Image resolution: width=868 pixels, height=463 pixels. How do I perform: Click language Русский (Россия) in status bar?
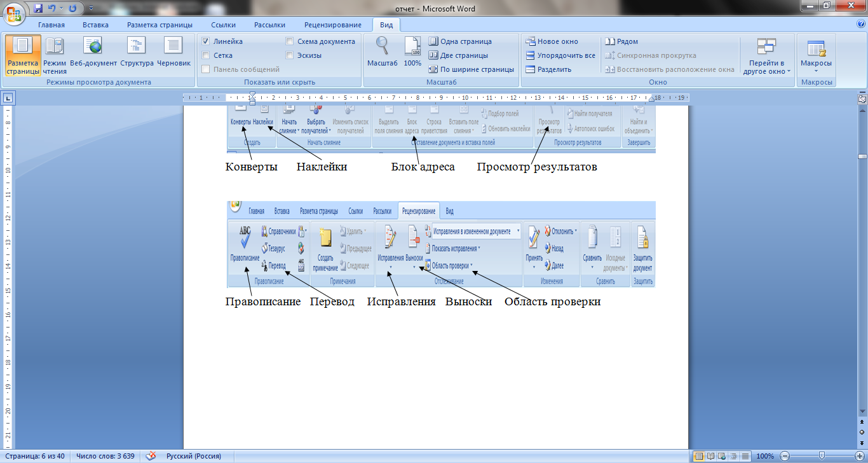[x=194, y=456]
